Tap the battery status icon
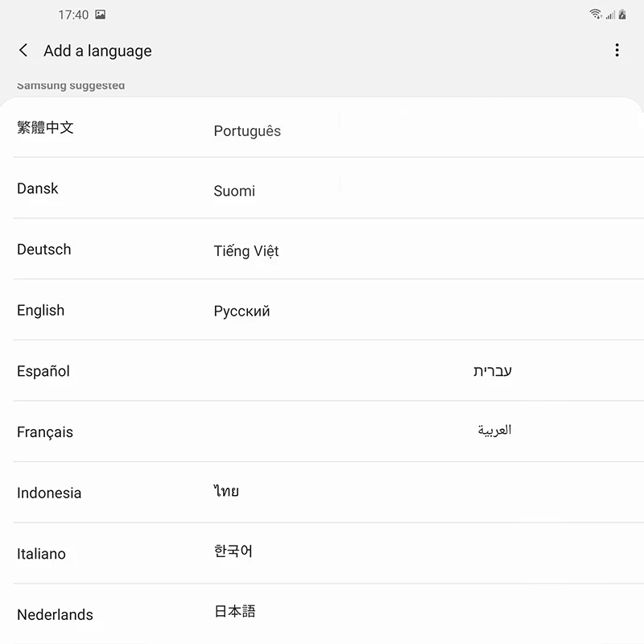This screenshot has width=644, height=644. tap(622, 14)
